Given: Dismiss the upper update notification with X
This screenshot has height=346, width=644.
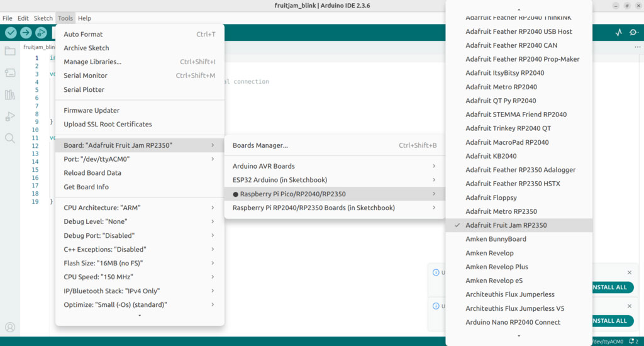Looking at the screenshot, I should 629,272.
